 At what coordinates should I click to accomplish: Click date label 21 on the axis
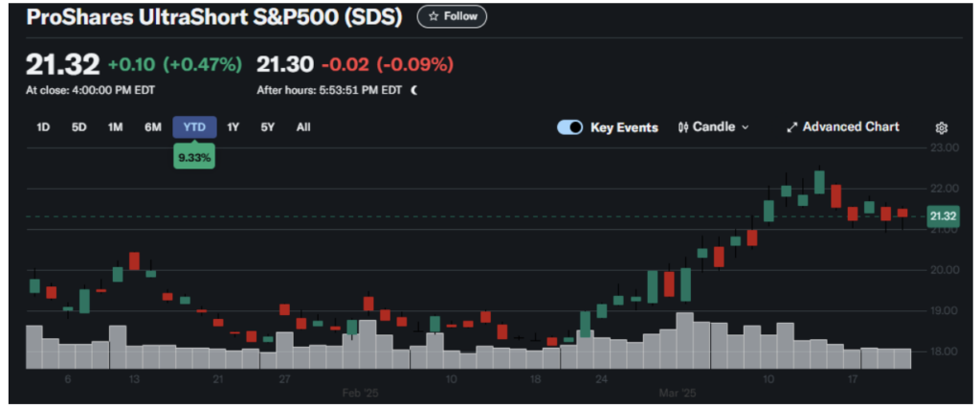click(x=217, y=379)
